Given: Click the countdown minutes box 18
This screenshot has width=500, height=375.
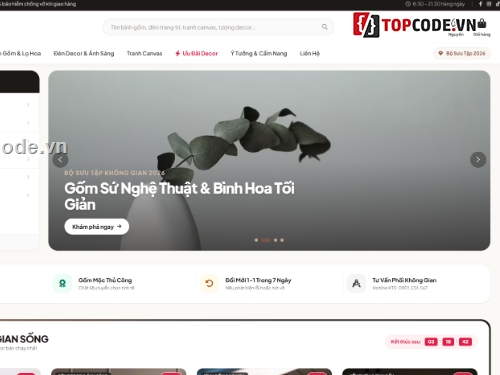Looking at the screenshot, I should 448,342.
